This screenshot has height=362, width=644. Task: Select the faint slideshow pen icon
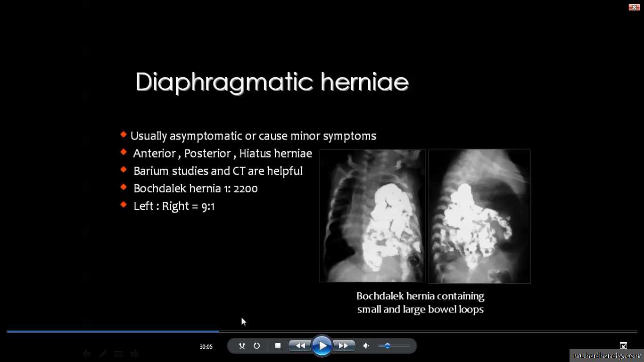tap(103, 354)
